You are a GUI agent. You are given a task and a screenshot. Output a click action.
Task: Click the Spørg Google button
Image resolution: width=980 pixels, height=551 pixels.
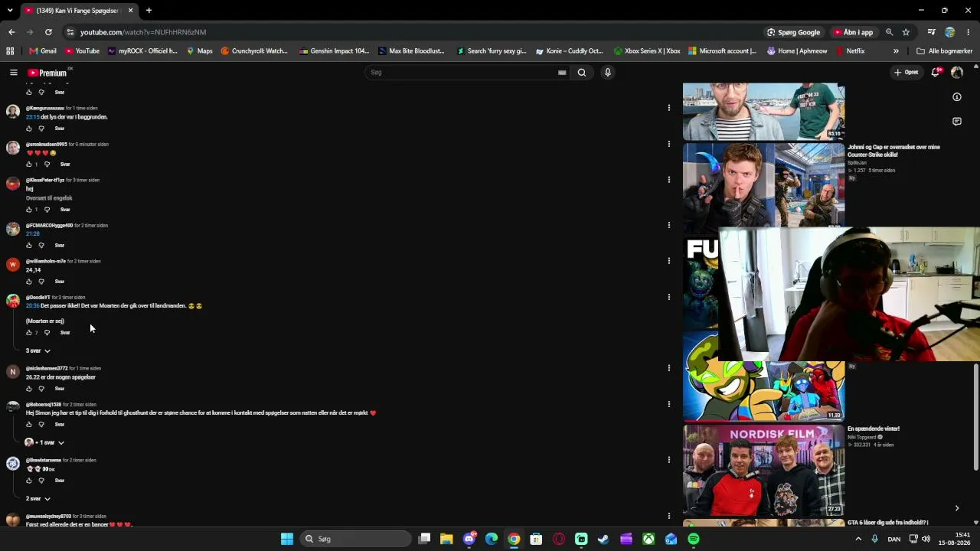coord(793,32)
